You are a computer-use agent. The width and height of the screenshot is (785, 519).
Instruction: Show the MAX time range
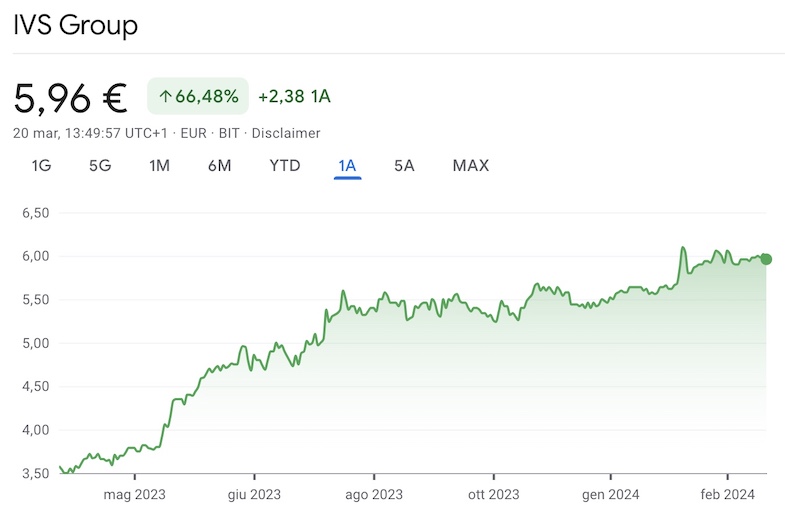pyautogui.click(x=471, y=166)
